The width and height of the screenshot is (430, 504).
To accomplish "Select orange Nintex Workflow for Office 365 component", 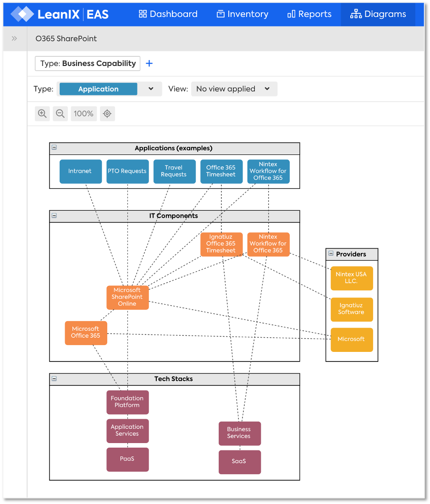I will point(269,244).
